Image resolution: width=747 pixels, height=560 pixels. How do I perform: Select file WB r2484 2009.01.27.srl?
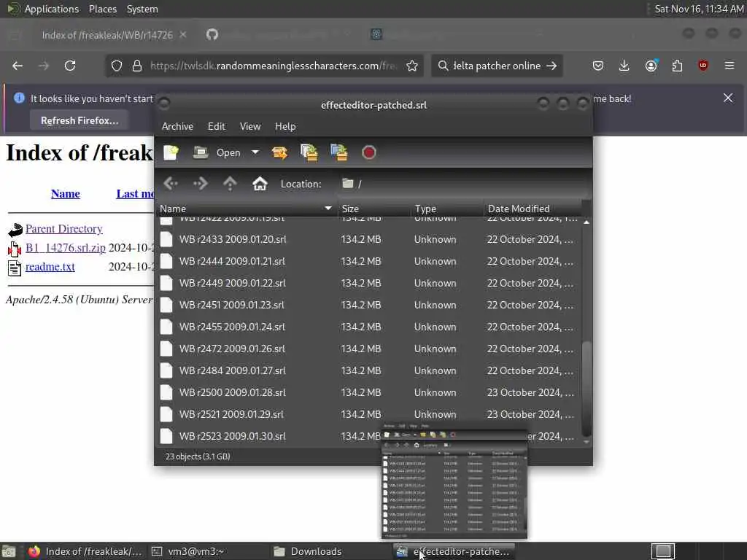pyautogui.click(x=368, y=370)
